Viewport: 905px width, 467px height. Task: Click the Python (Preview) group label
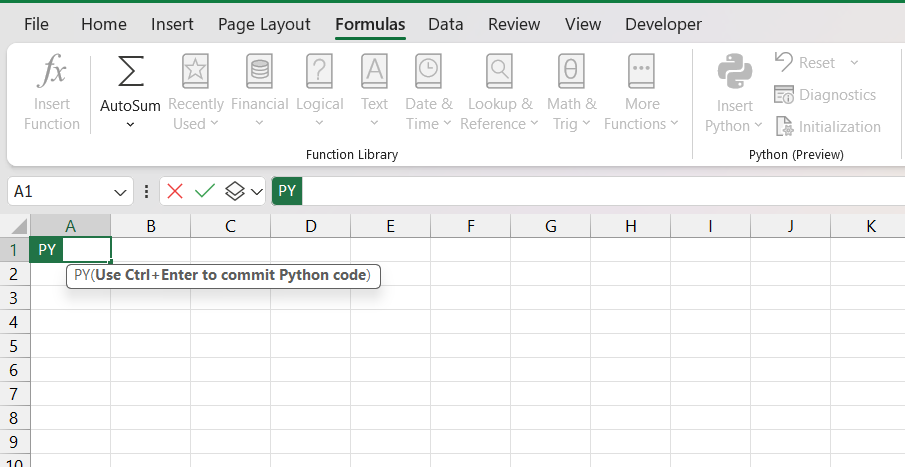click(x=796, y=154)
